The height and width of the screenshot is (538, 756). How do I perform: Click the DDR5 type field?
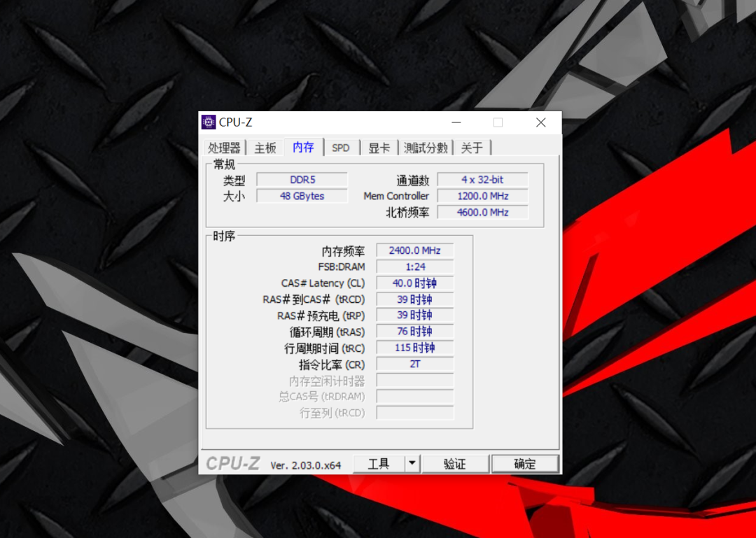tap(302, 180)
